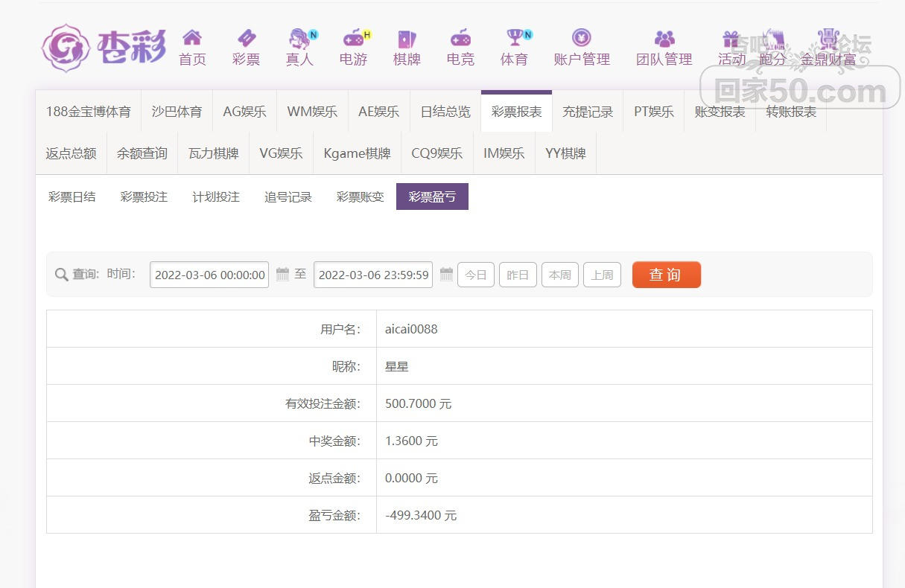
Task: Click the start time input field
Action: 209,275
